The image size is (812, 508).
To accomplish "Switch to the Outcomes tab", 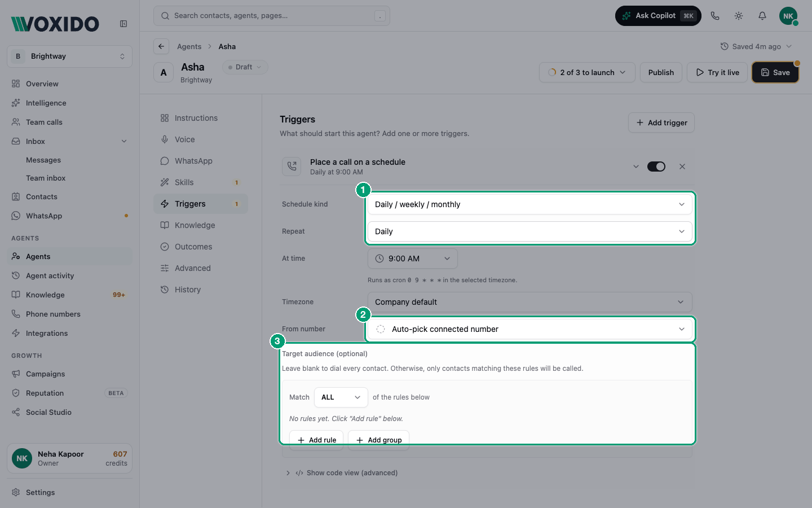I will [201, 247].
